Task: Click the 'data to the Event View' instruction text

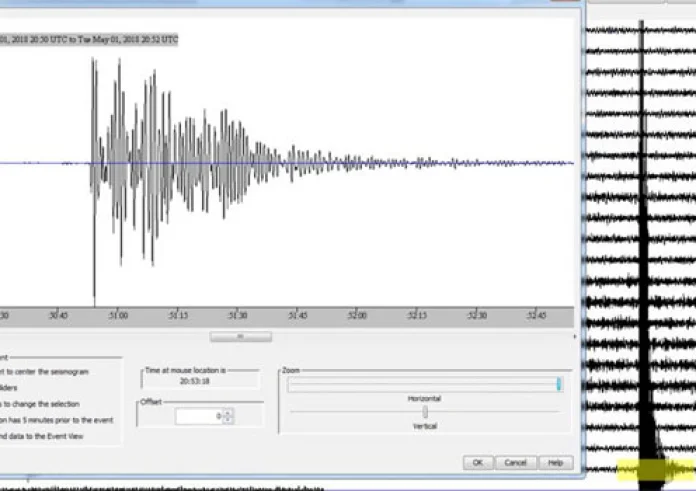Action: pos(46,436)
